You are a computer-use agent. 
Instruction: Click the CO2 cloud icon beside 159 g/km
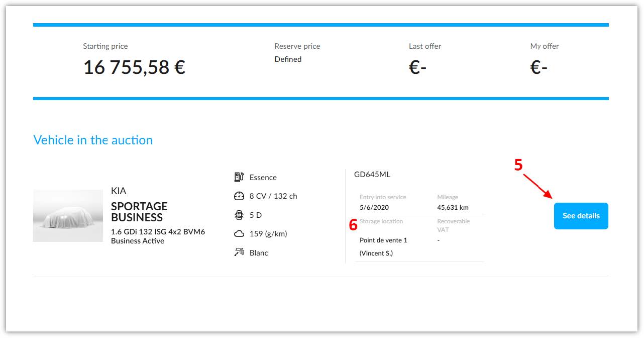(x=239, y=234)
